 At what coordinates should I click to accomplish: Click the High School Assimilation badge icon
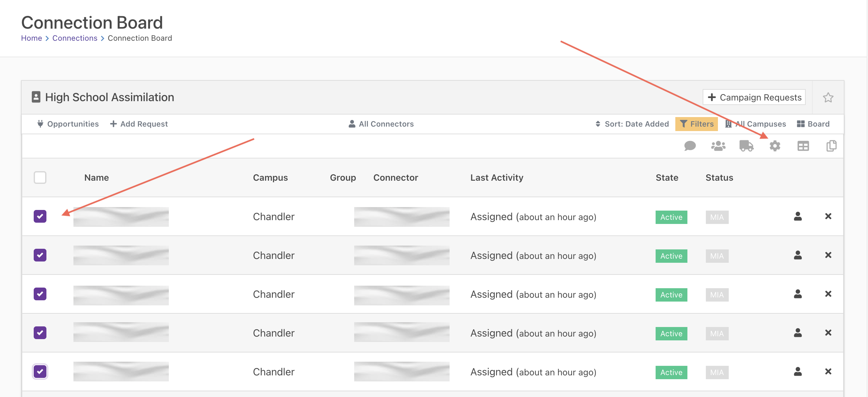tap(36, 97)
